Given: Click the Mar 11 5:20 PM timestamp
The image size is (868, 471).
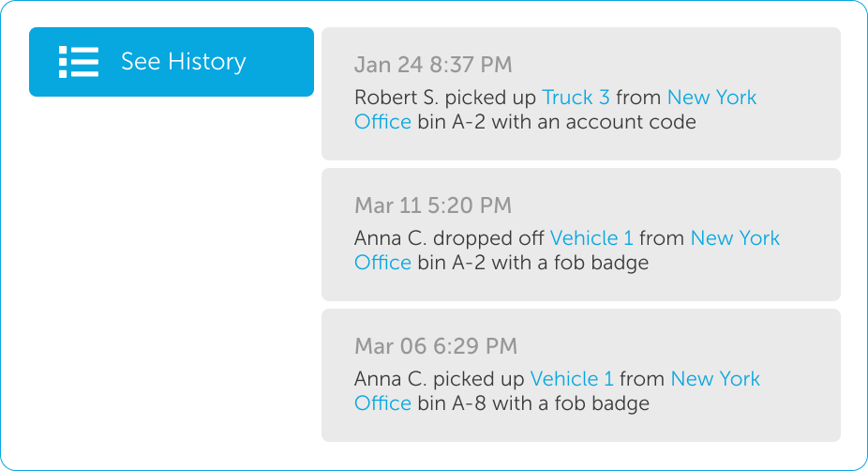Looking at the screenshot, I should 433,205.
